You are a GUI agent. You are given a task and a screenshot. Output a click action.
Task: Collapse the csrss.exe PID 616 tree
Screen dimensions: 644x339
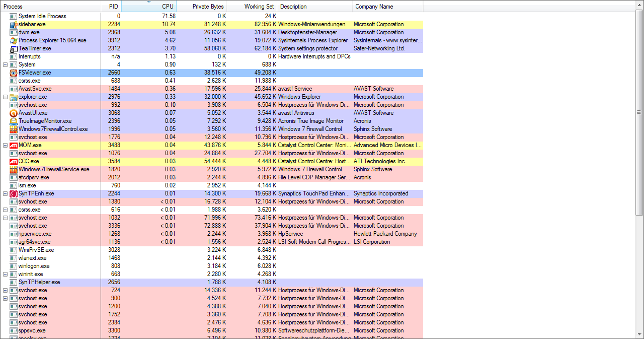tap(5, 210)
